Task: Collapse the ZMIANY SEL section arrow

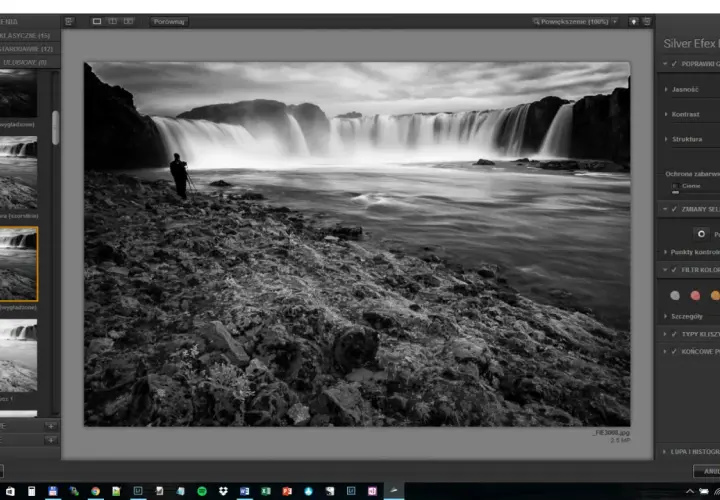Action: [665, 209]
